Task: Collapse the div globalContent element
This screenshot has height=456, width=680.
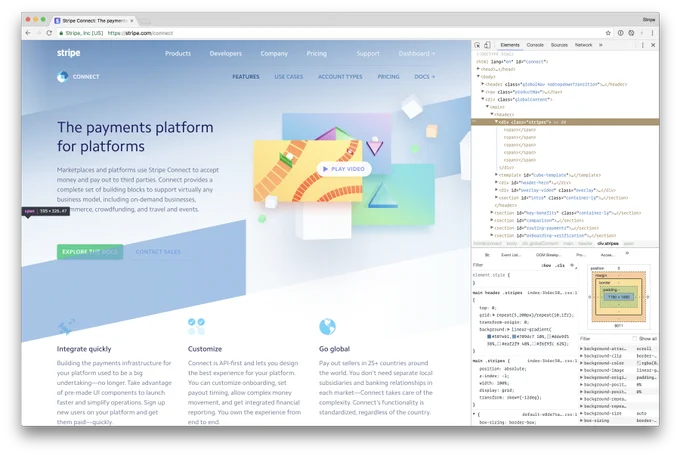Action: click(483, 99)
